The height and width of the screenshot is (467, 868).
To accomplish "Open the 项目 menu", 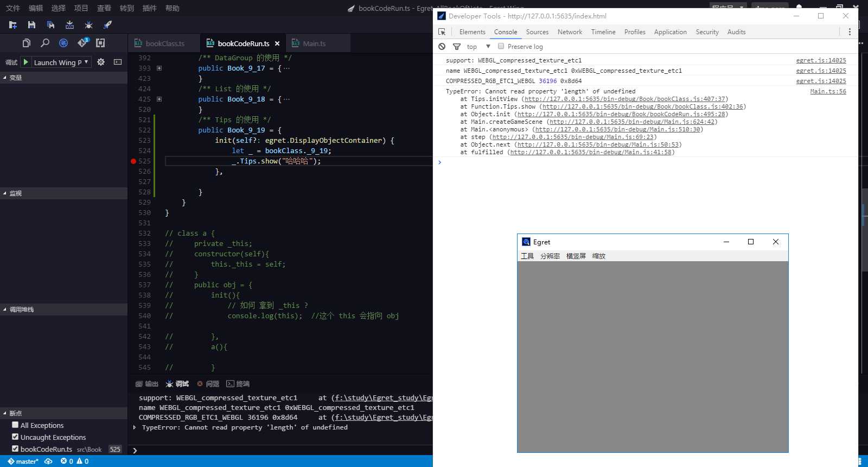I will click(81, 8).
